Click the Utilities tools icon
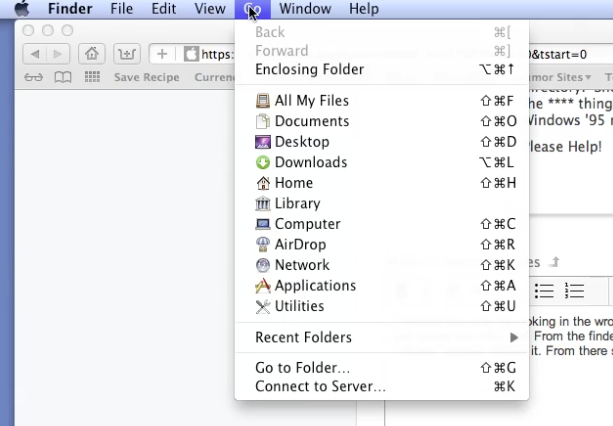Screen dimensions: 613x426 (x=263, y=306)
